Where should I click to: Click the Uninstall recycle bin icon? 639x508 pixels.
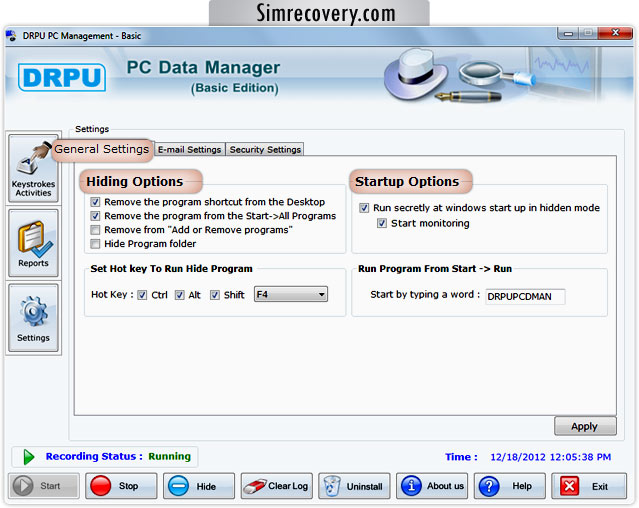tap(332, 486)
